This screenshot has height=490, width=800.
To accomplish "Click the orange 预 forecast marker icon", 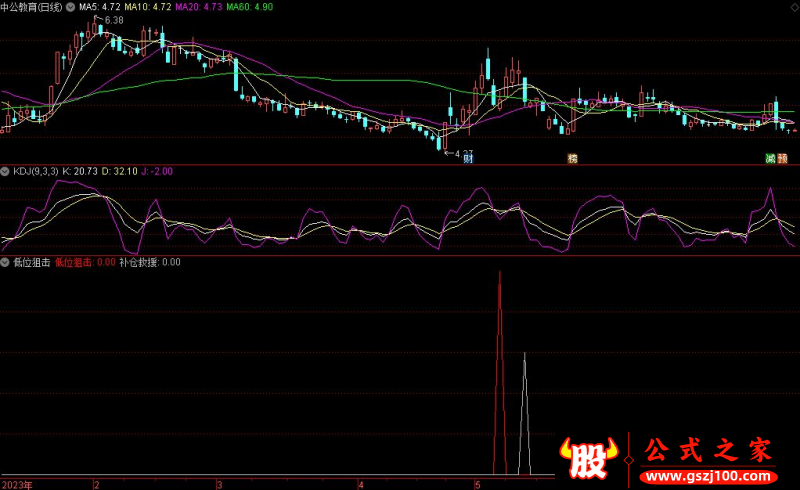I will [x=782, y=159].
